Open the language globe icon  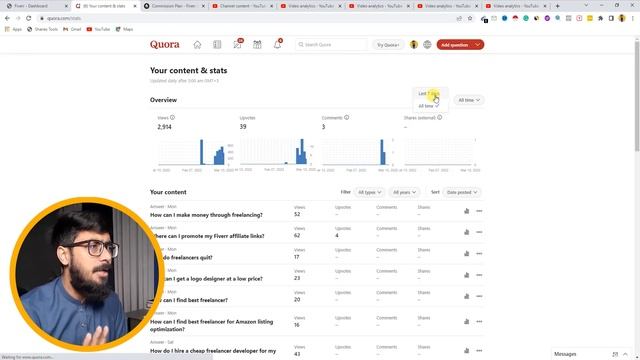point(427,45)
